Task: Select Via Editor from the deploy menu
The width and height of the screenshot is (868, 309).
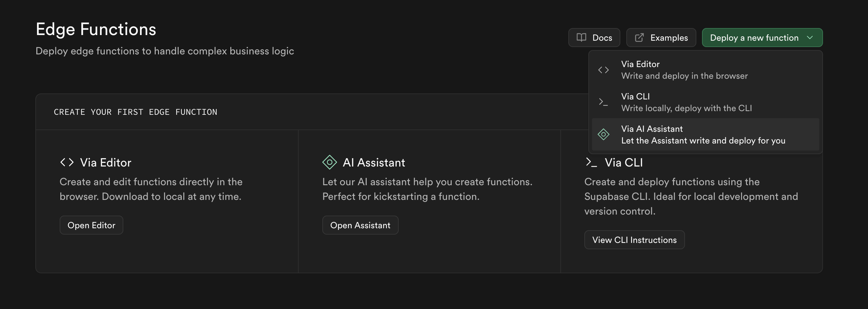Action: coord(705,70)
